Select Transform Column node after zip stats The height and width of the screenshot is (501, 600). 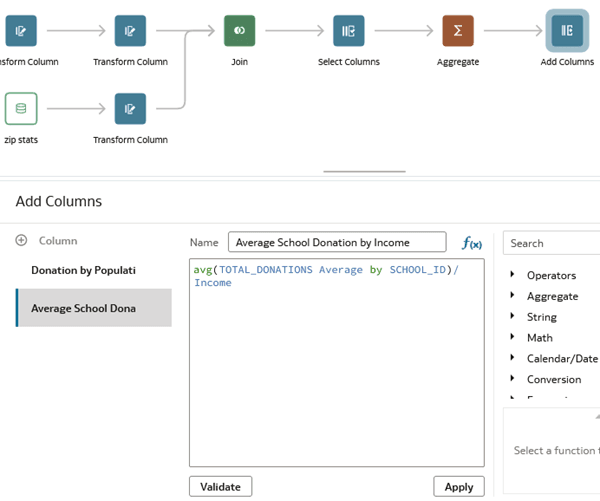[130, 109]
